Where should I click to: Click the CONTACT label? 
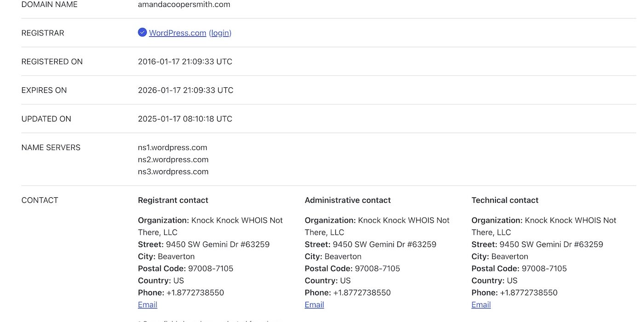point(40,200)
